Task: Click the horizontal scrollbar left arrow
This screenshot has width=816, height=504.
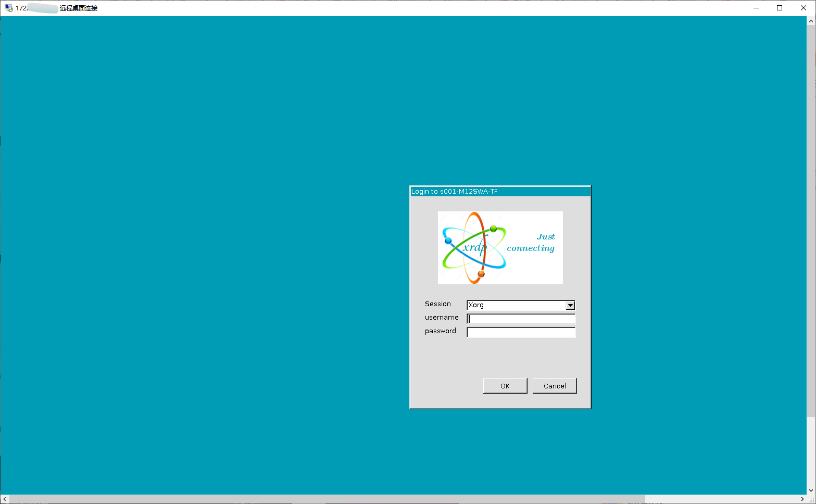Action: 5,499
